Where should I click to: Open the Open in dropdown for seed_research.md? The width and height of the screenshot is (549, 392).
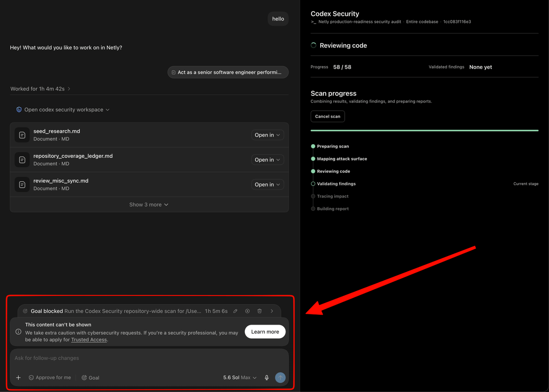[267, 135]
